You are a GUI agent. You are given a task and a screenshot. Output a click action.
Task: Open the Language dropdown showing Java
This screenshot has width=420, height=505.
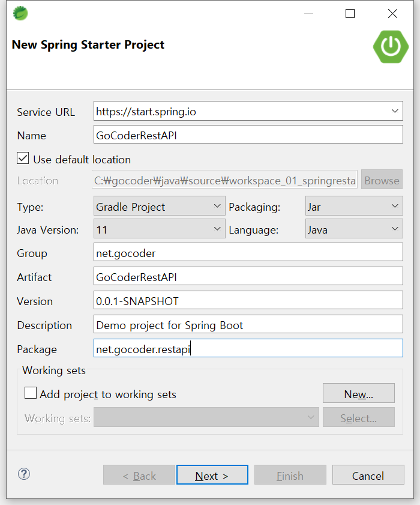pos(354,229)
